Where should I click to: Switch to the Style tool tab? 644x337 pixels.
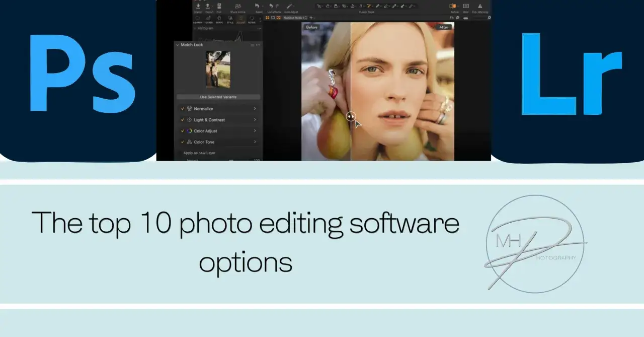pyautogui.click(x=230, y=19)
